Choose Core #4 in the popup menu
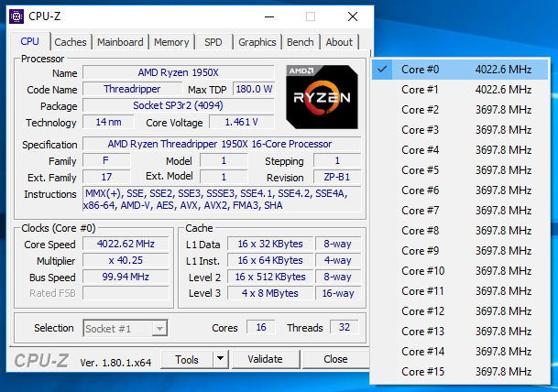The image size is (558, 392). [x=460, y=150]
